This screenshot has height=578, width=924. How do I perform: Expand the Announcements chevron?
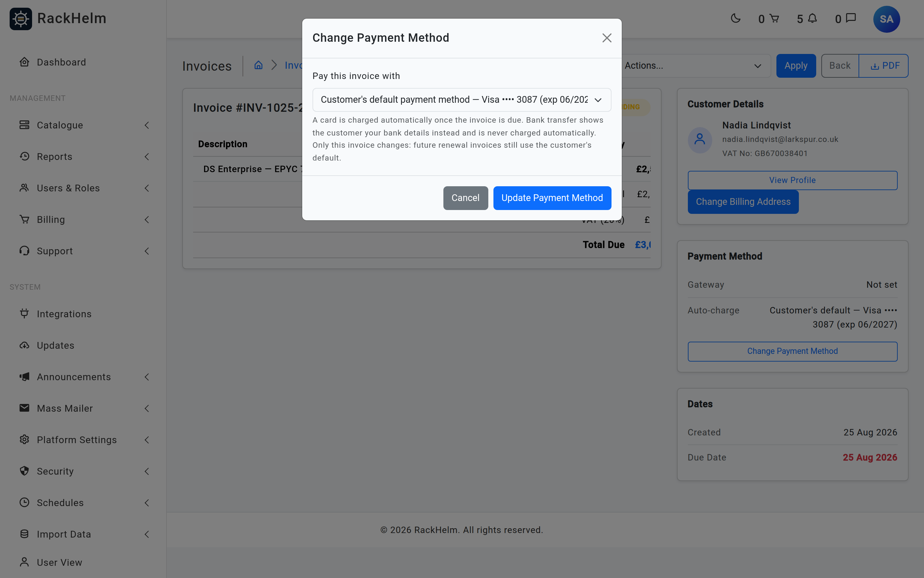pyautogui.click(x=147, y=377)
